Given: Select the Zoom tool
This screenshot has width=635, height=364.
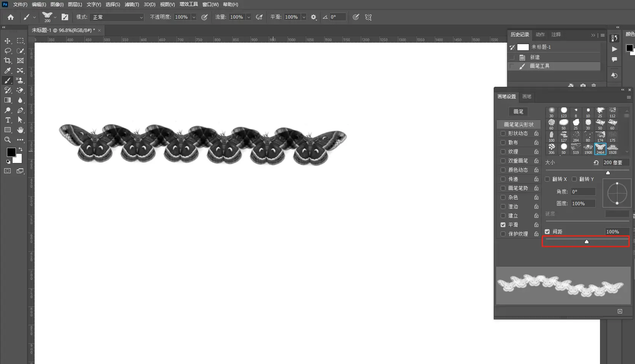Looking at the screenshot, I should (8, 140).
